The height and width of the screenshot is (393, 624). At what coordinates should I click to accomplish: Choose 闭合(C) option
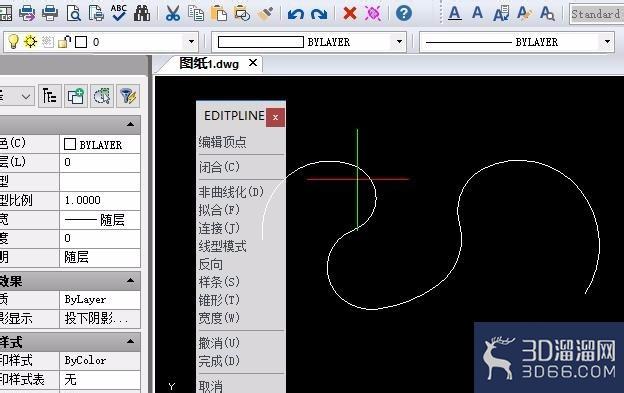click(x=219, y=167)
